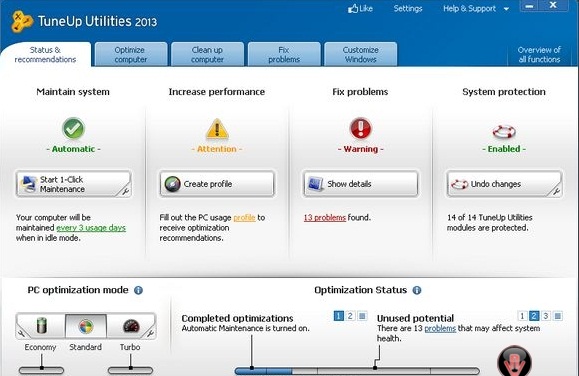Open the Clean up computer tab
This screenshot has height=376, width=579.
[x=207, y=55]
